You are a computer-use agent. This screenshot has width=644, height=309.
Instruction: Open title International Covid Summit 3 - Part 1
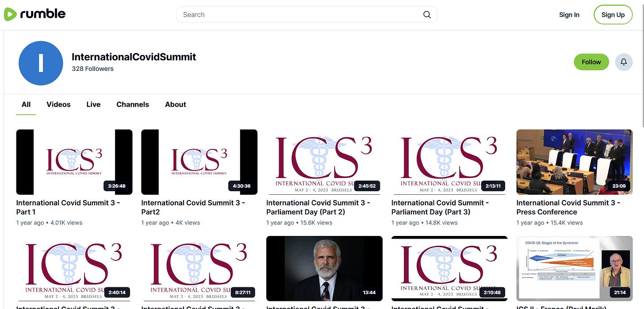pyautogui.click(x=68, y=207)
